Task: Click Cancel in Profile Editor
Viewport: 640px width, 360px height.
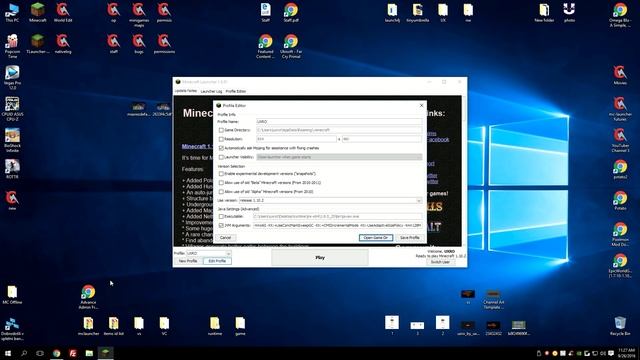Action: [x=225, y=238]
